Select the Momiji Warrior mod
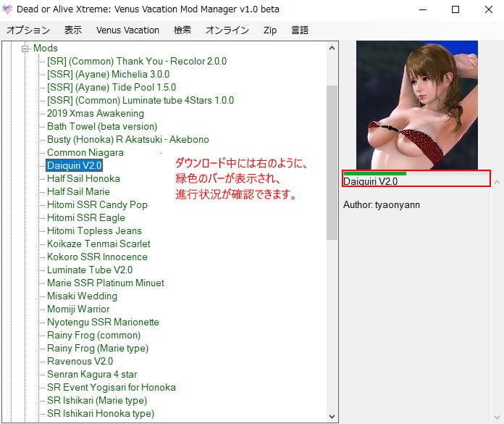The width and height of the screenshot is (504, 424). [78, 309]
